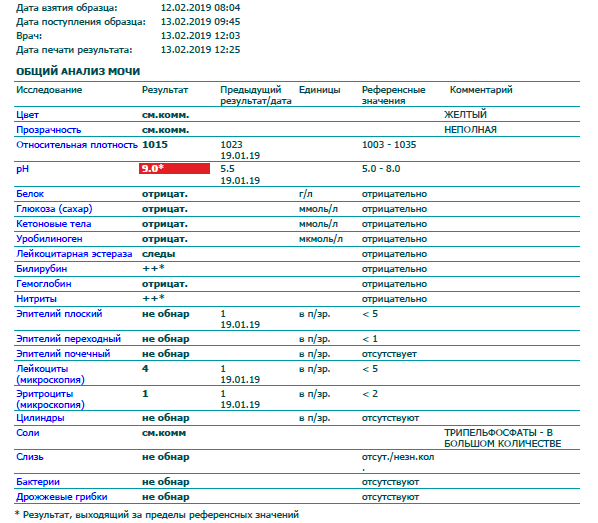
Task: Open the Дрожжевые грибки link
Action: click(61, 497)
